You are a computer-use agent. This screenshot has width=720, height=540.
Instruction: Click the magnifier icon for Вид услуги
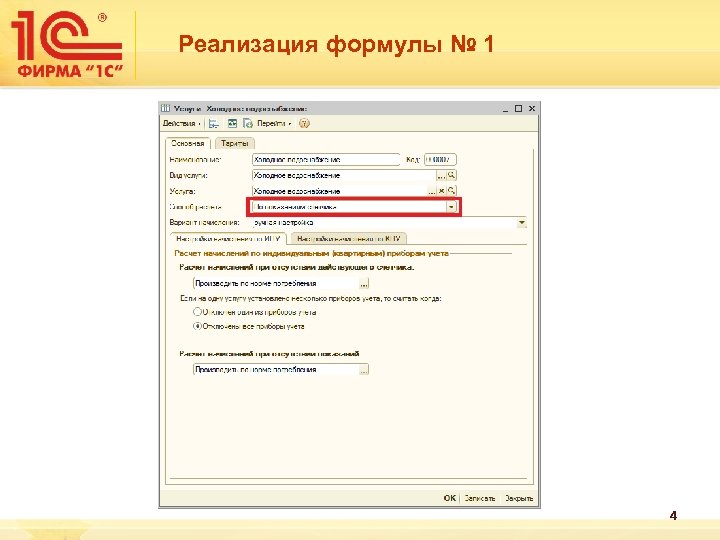point(451,175)
